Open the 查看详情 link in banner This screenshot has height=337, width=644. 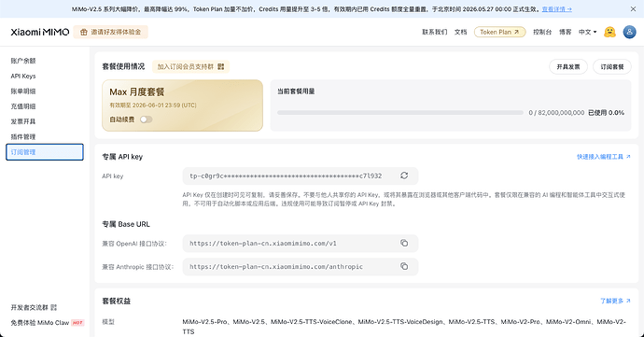(556, 8)
